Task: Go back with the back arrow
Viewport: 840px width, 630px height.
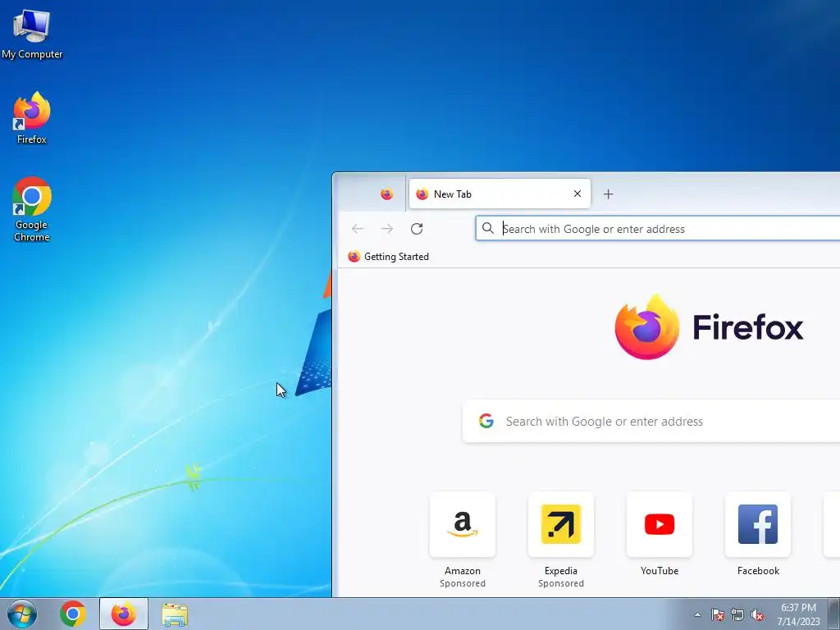Action: point(358,229)
